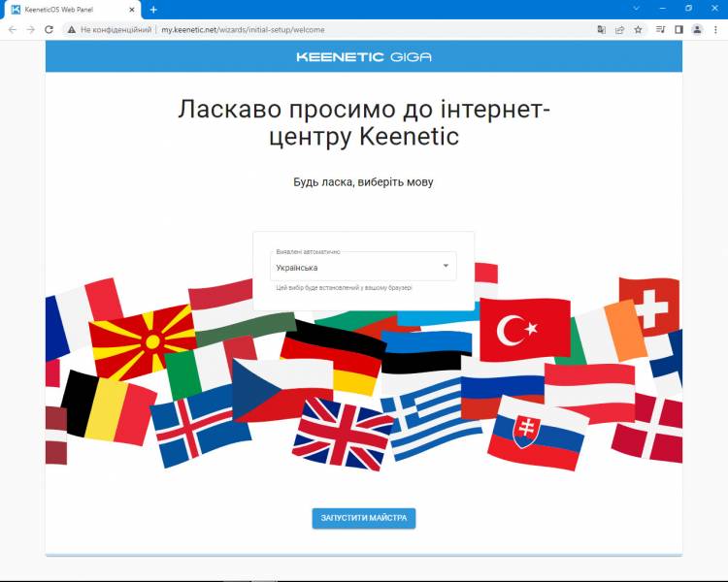Click the tab search chevron in title bar
The width and height of the screenshot is (728, 582).
point(637,9)
